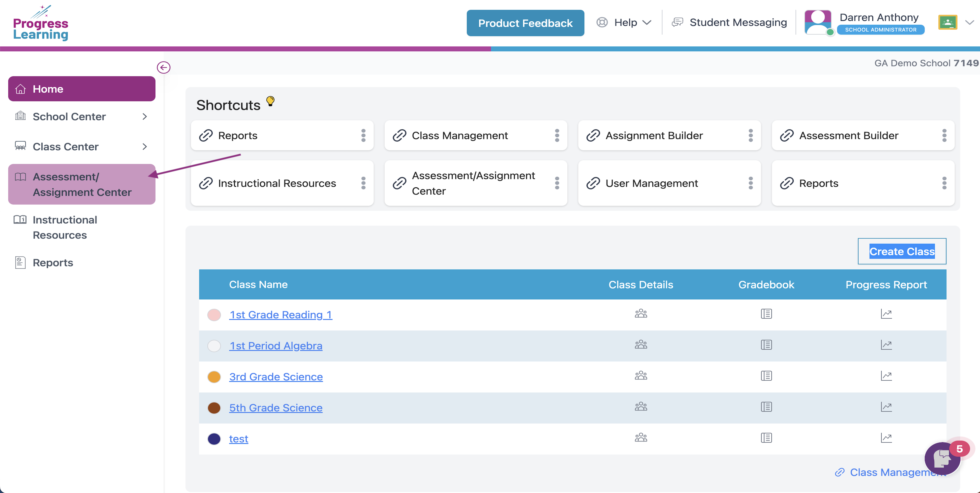This screenshot has height=493, width=980.
Task: Open Assessment/Assignment Center in sidebar
Action: pyautogui.click(x=82, y=184)
